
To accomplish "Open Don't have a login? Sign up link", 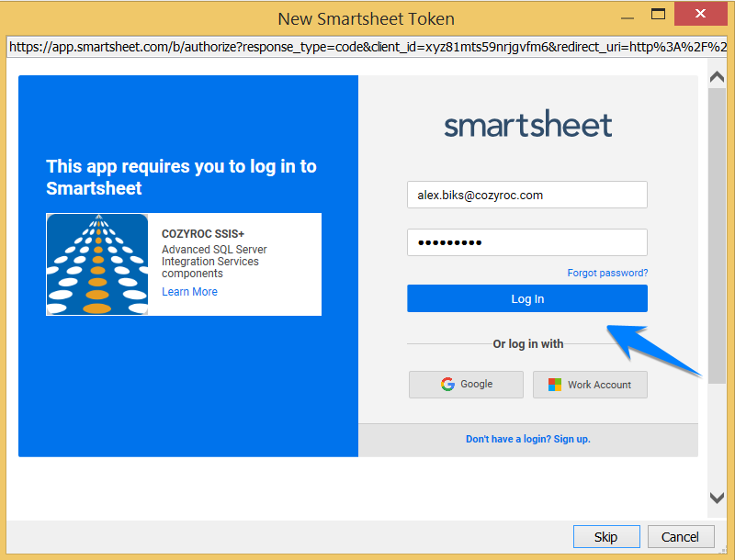I will point(527,439).
